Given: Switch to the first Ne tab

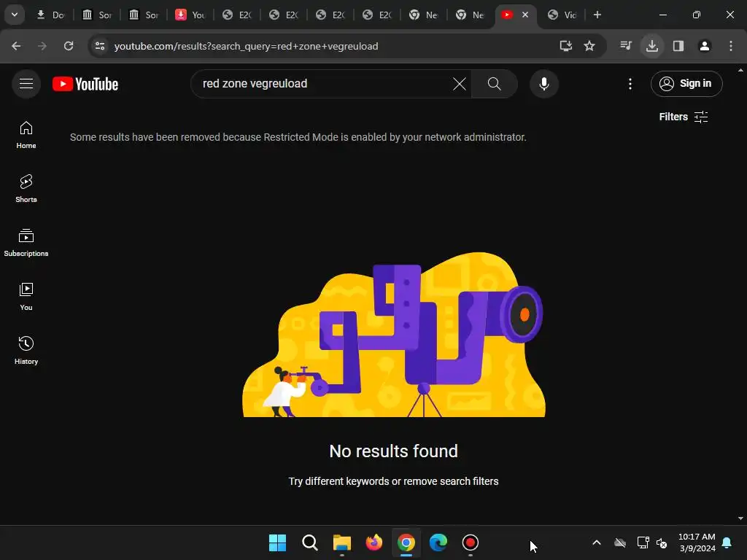Looking at the screenshot, I should click(424, 15).
